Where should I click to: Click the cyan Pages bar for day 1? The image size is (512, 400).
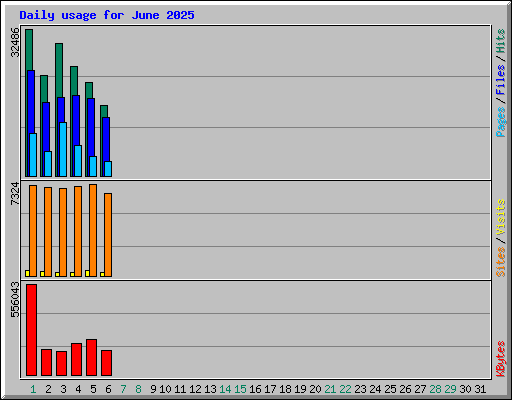coord(33,155)
